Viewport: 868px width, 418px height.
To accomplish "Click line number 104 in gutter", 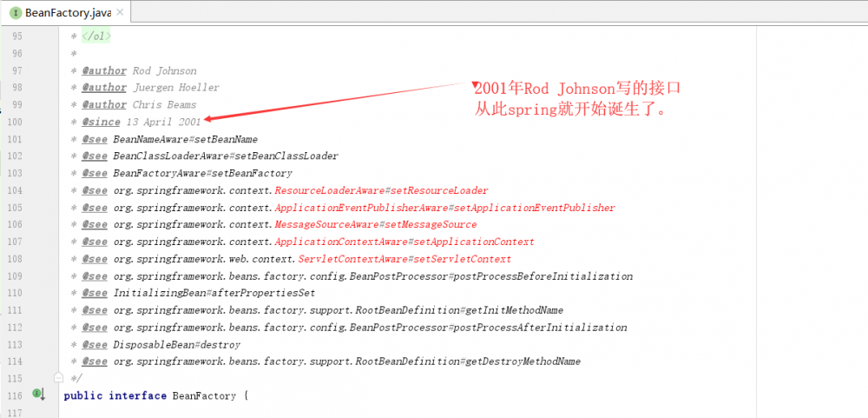I will tap(15, 190).
